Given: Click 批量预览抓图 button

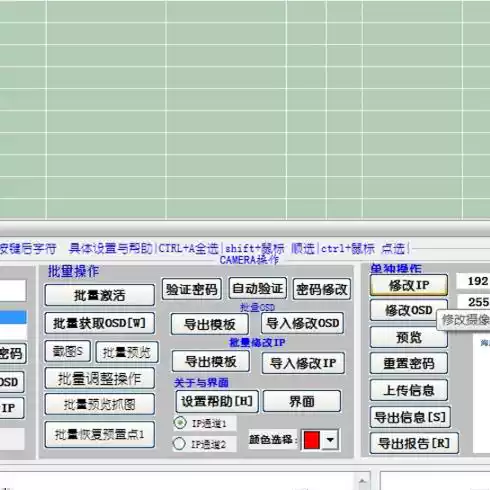Looking at the screenshot, I should [x=99, y=404].
